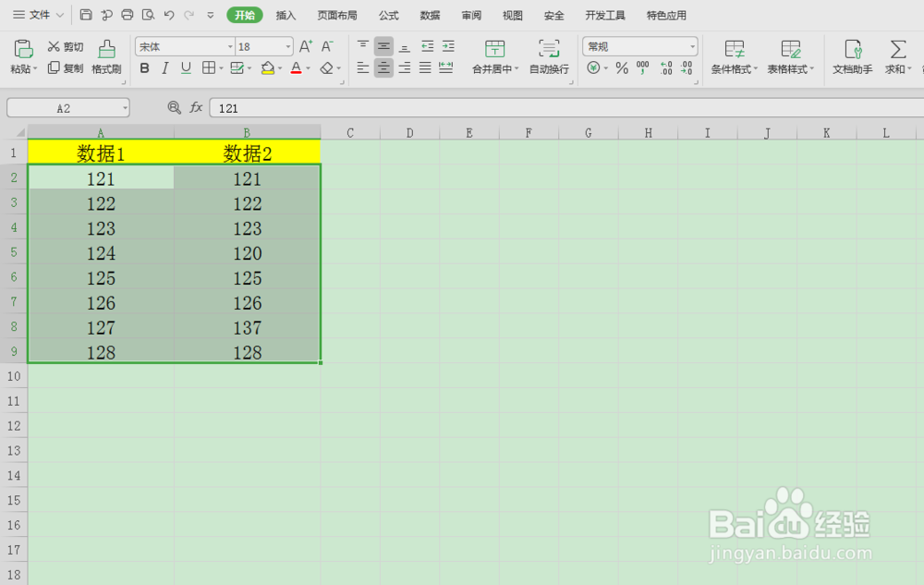Select cell B8 containing 137

point(247,327)
